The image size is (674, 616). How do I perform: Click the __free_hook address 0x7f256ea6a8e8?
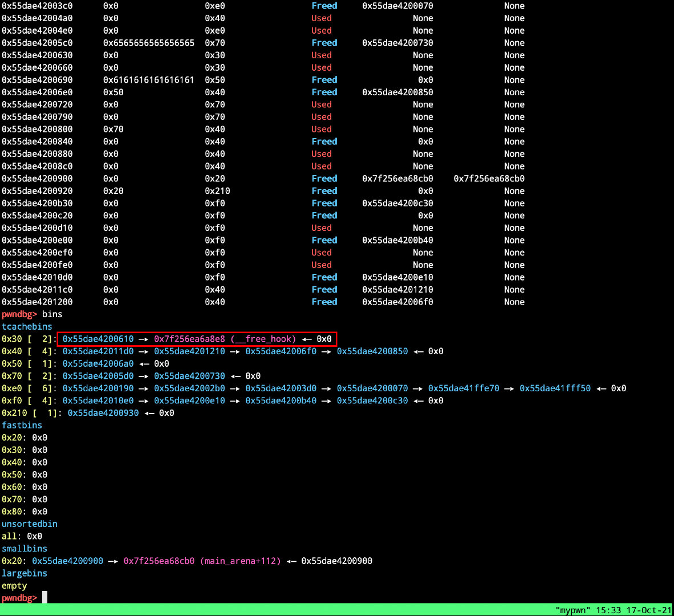point(189,339)
